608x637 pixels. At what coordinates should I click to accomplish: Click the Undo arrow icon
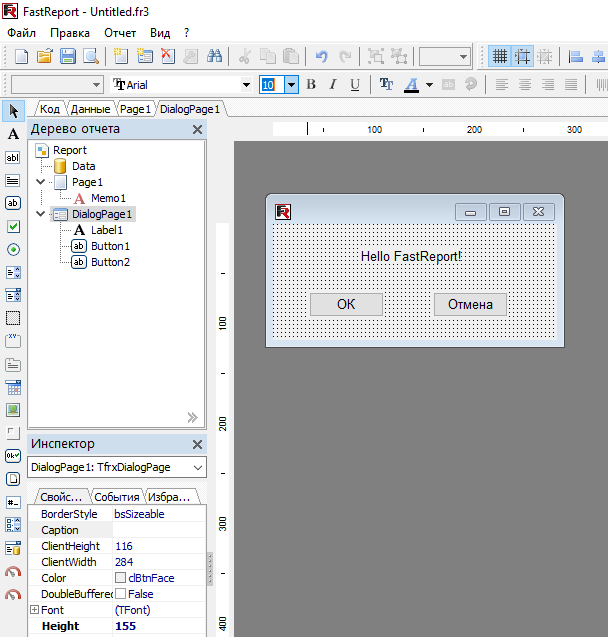[x=321, y=57]
